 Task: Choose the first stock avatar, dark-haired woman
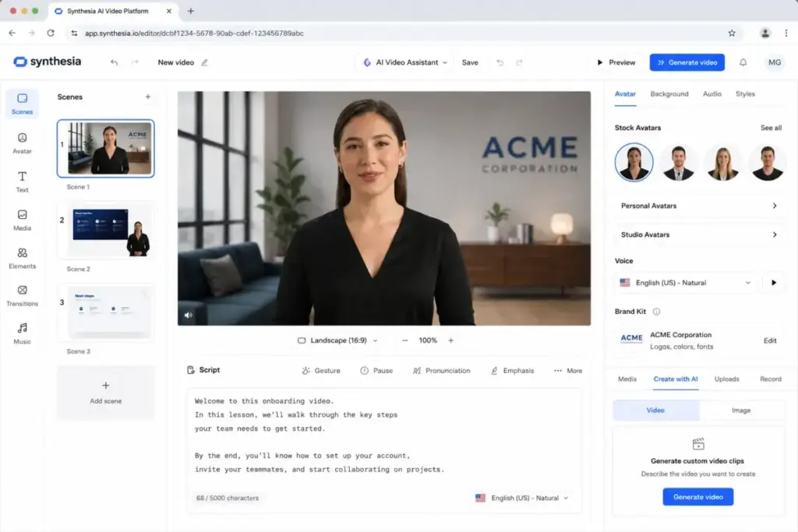[634, 162]
